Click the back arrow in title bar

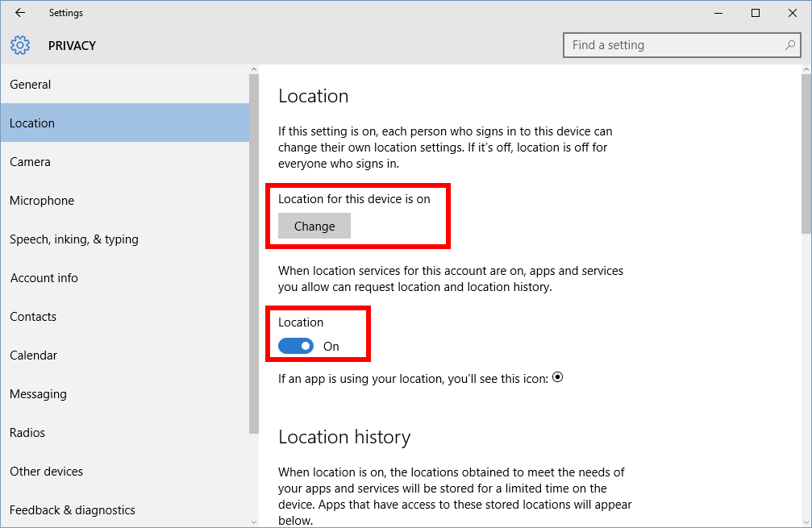[20, 13]
